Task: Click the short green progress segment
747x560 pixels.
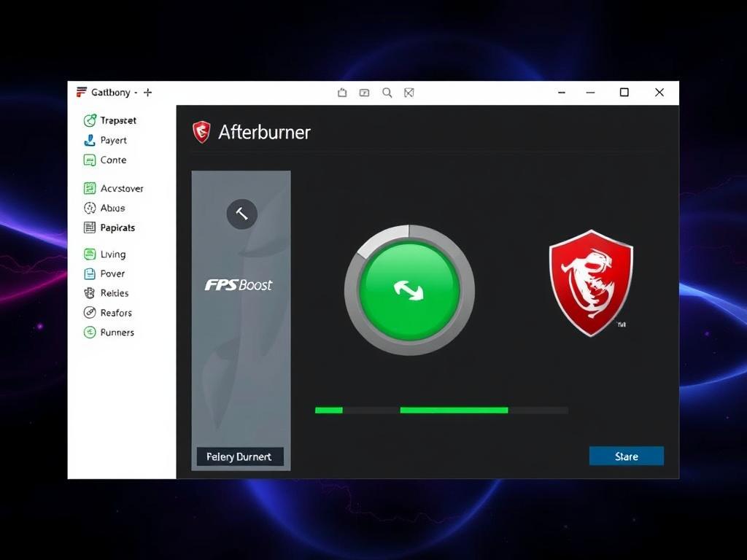Action: point(329,410)
